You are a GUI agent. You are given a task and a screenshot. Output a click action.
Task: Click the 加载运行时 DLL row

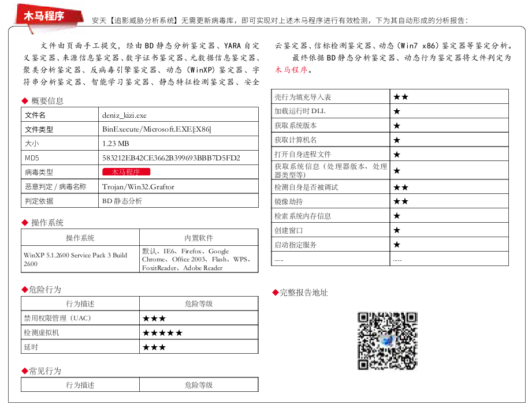[390, 111]
